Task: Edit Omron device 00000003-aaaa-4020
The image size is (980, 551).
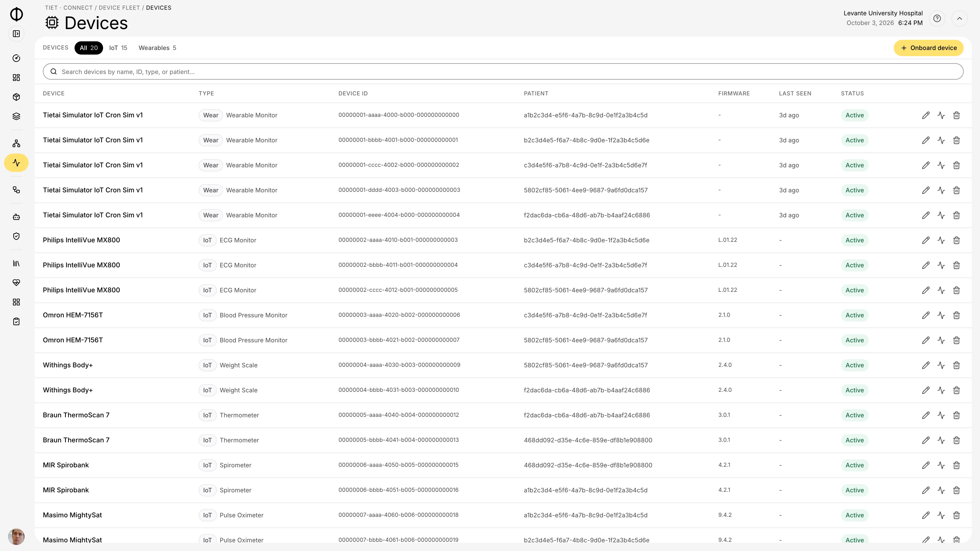Action: [926, 315]
